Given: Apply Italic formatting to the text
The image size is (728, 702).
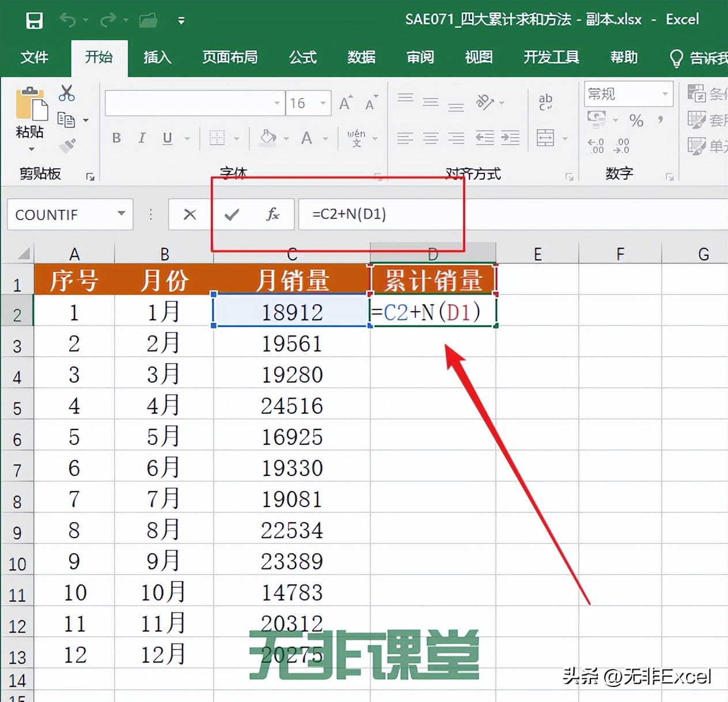Looking at the screenshot, I should pyautogui.click(x=141, y=138).
